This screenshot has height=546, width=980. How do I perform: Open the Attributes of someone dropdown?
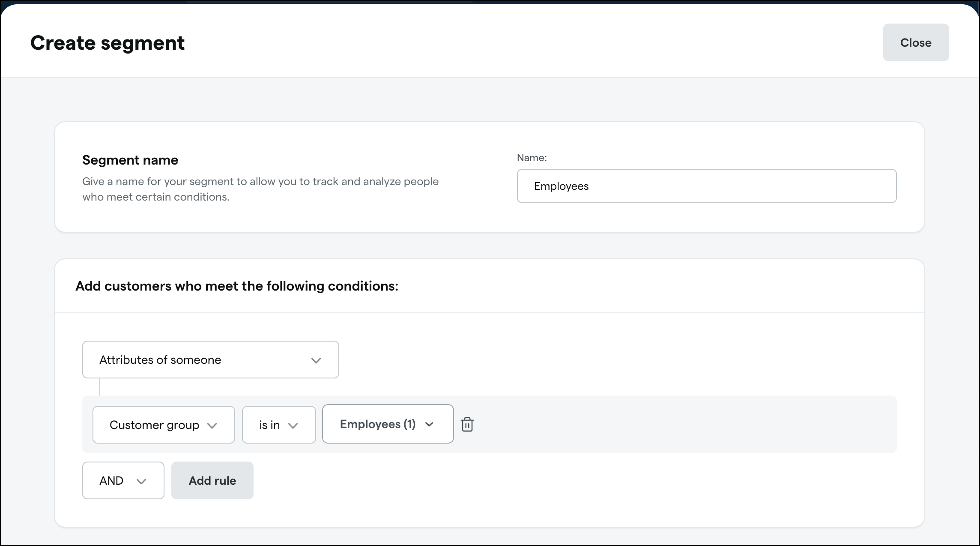[x=211, y=360]
